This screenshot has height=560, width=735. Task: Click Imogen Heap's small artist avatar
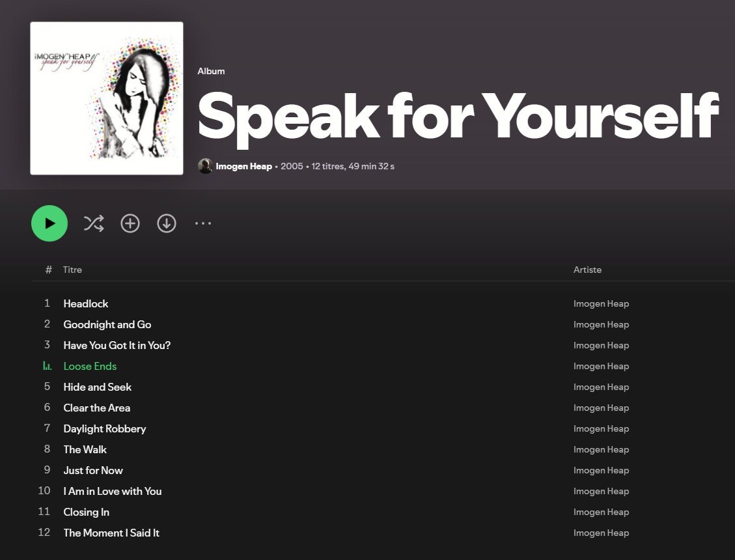tap(206, 166)
